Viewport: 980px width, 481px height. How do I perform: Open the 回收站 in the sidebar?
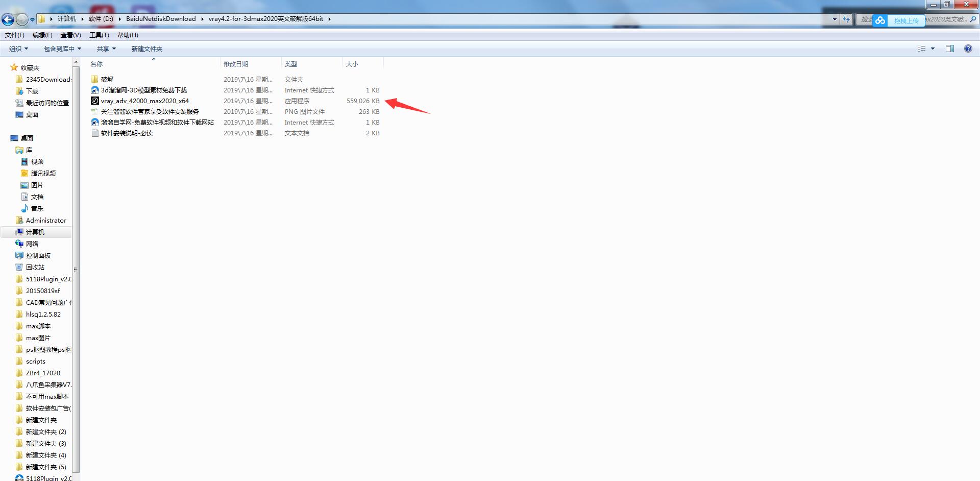[x=35, y=267]
